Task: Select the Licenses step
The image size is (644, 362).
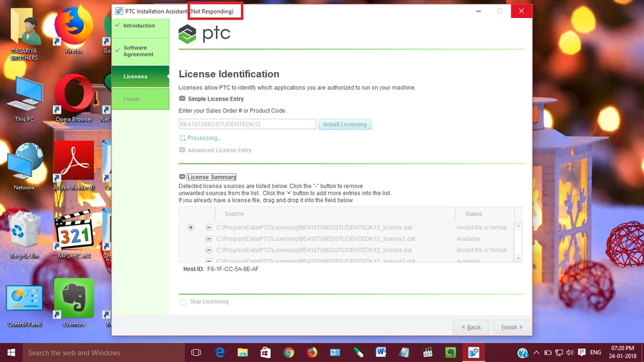Action: pyautogui.click(x=141, y=77)
